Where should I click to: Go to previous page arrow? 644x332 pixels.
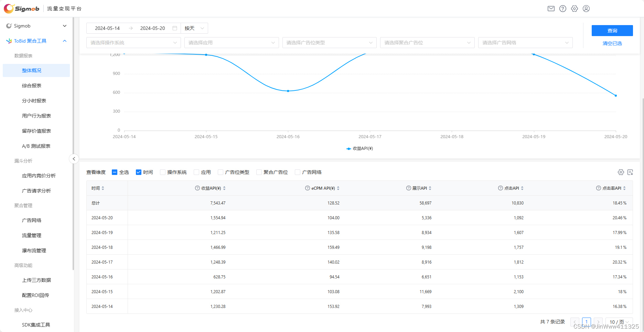pyautogui.click(x=575, y=322)
